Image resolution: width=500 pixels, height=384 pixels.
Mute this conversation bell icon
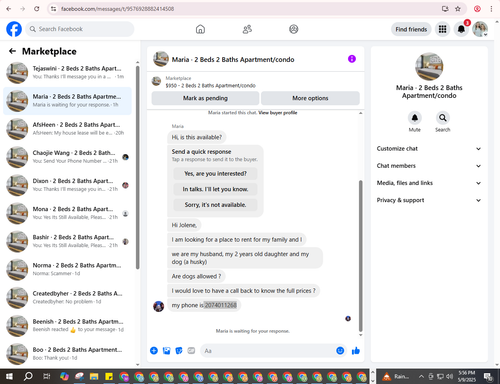pos(415,118)
